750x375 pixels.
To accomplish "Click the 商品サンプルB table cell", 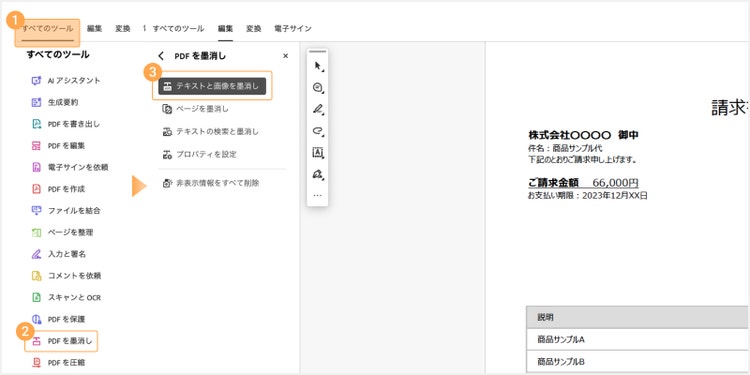I will 638,362.
